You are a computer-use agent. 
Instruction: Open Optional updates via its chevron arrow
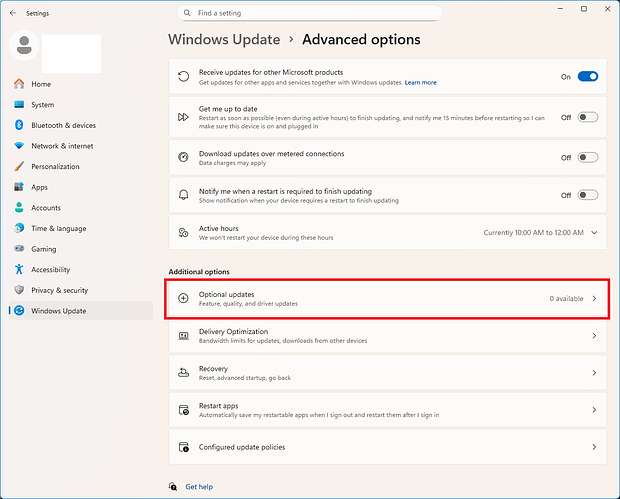point(595,299)
